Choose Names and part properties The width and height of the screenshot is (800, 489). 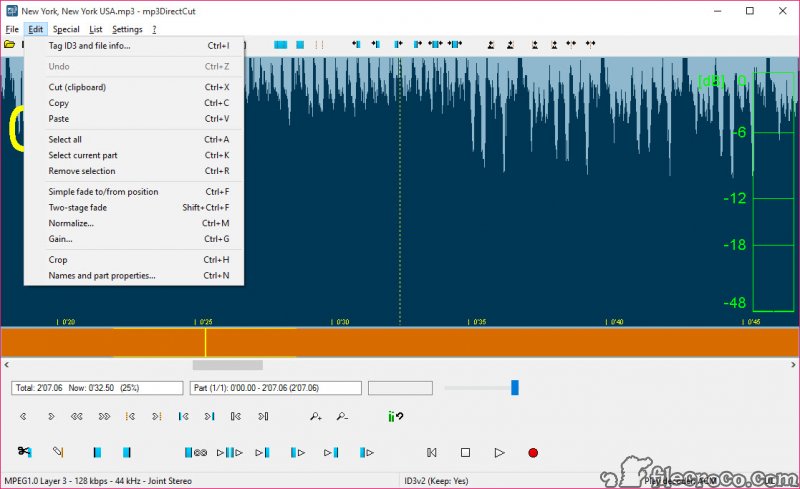134,276
